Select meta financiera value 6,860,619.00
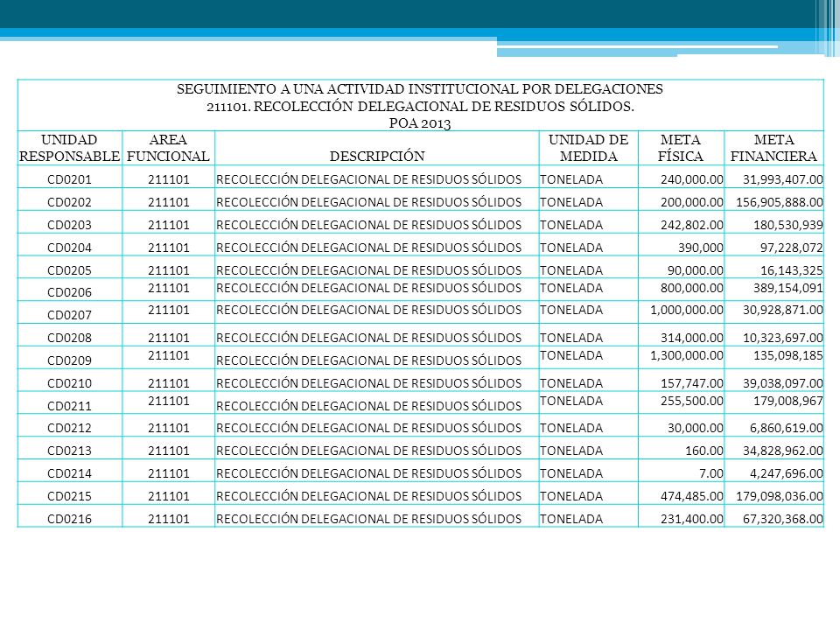 [786, 428]
